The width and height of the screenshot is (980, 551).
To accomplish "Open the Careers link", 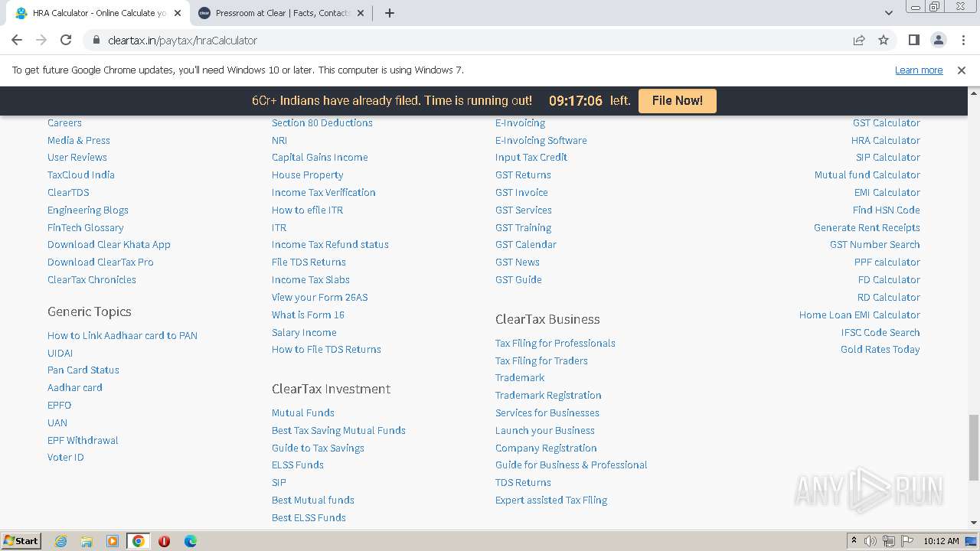I will click(x=64, y=122).
